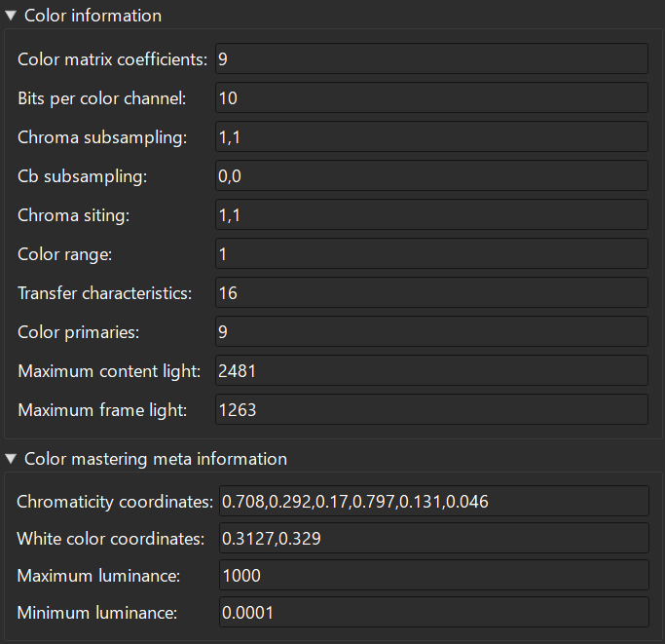
Task: Collapse Color mastering meta information section
Action: point(11,459)
